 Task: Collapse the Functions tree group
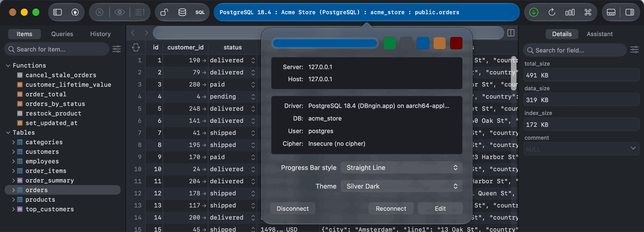[8, 65]
